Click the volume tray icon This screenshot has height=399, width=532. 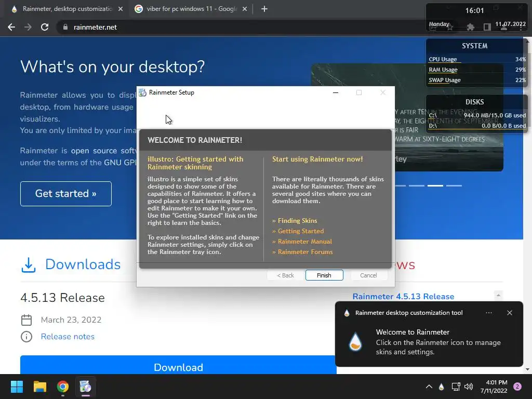tap(469, 387)
